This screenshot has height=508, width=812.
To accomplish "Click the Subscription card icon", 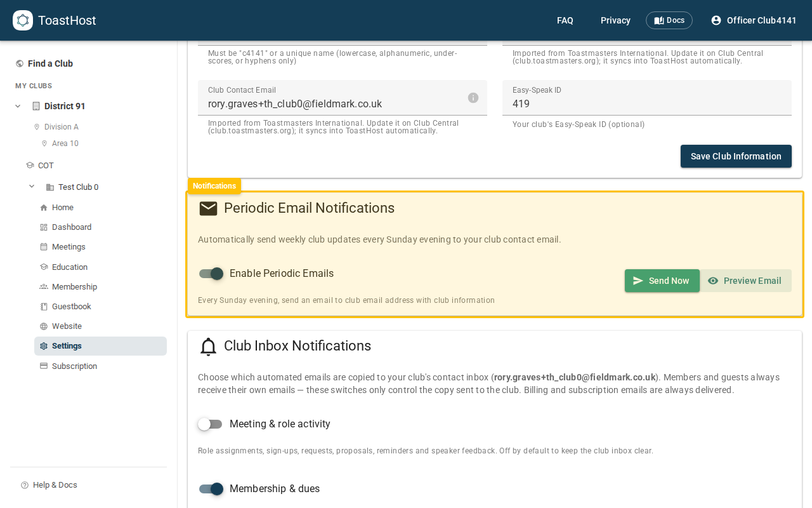I will [44, 366].
